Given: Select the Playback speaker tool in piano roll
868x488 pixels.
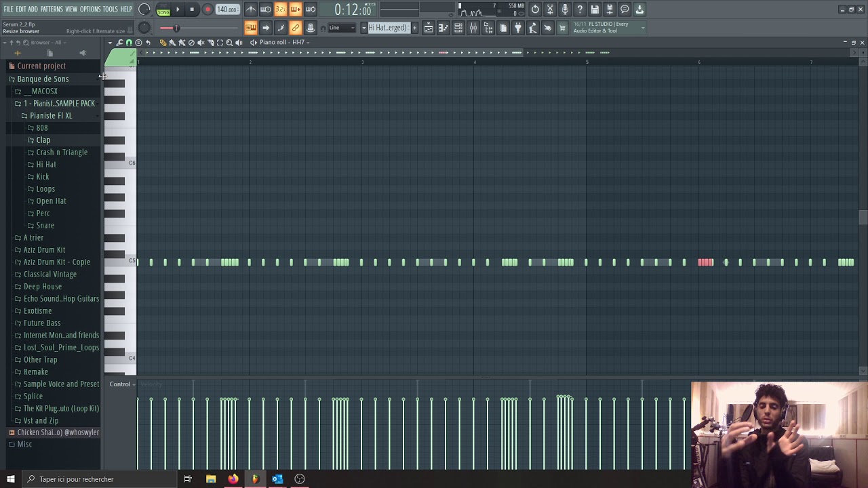Looking at the screenshot, I should pos(239,42).
